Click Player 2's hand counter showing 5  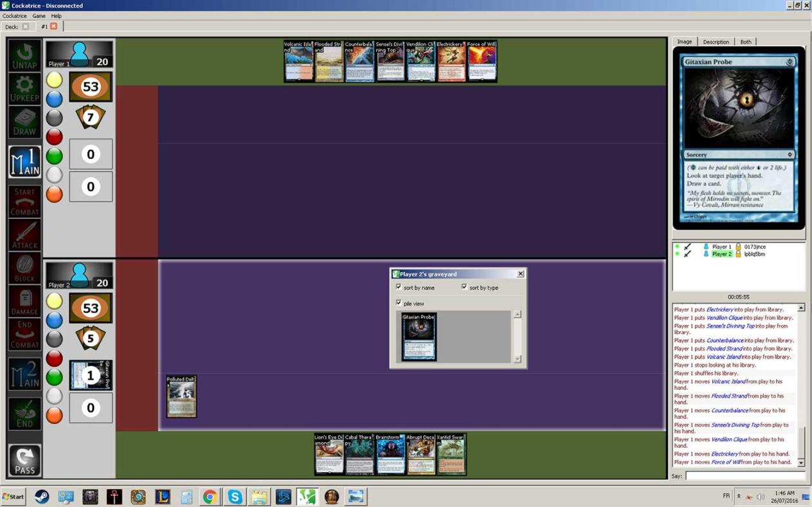click(x=90, y=338)
